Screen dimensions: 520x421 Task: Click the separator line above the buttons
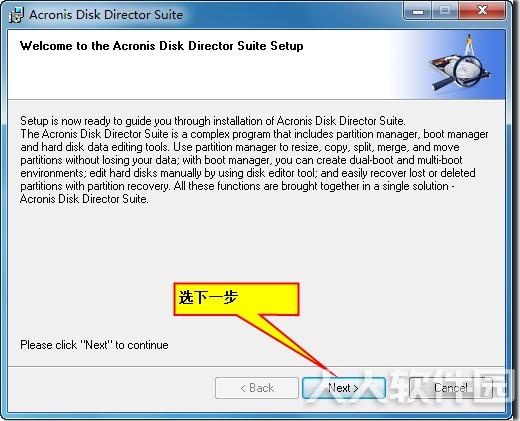[256, 367]
